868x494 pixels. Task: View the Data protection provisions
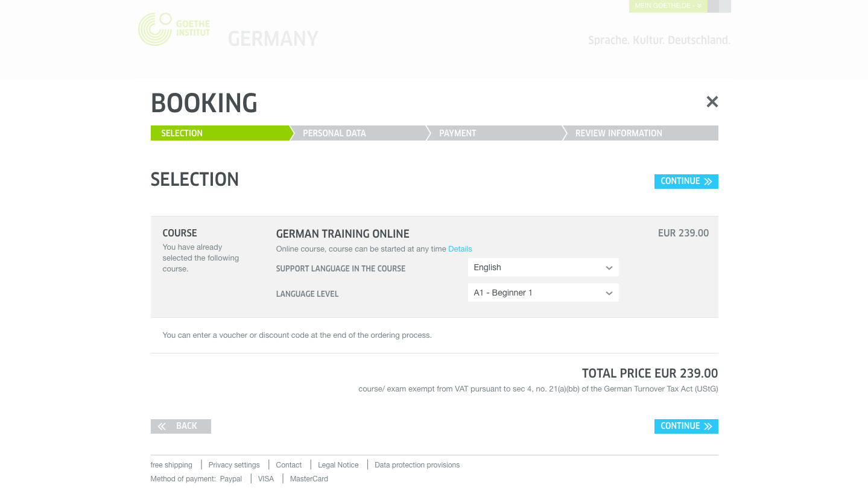pyautogui.click(x=417, y=465)
